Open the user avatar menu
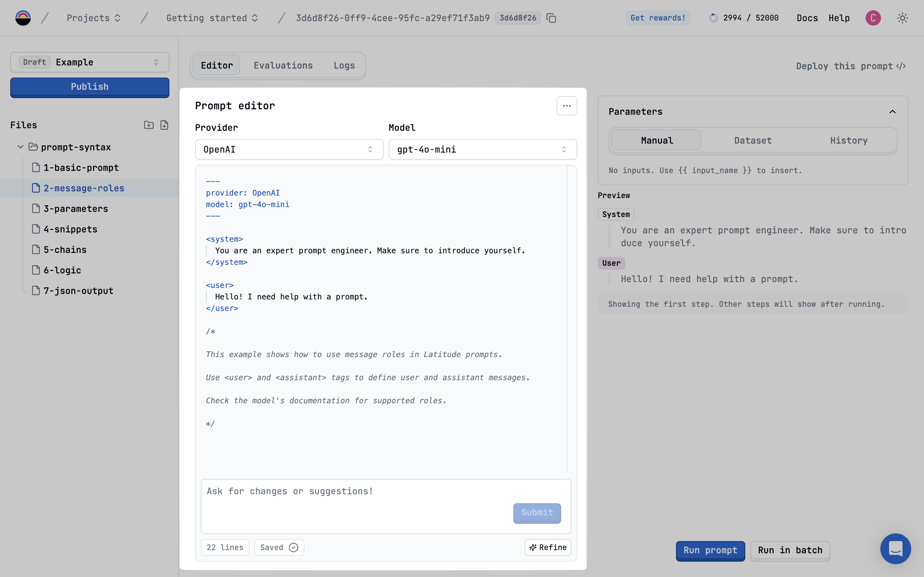This screenshot has height=577, width=924. pos(873,18)
